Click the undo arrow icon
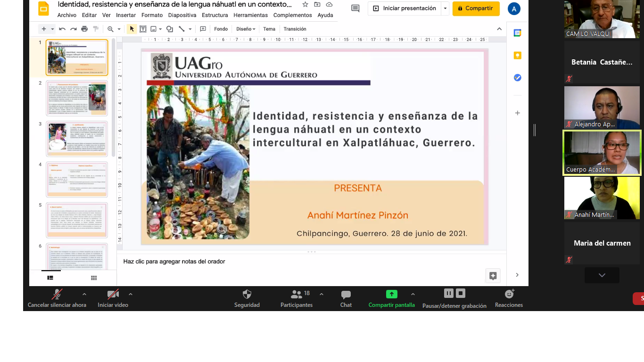Screen dimensions: 644x362 coord(62,29)
